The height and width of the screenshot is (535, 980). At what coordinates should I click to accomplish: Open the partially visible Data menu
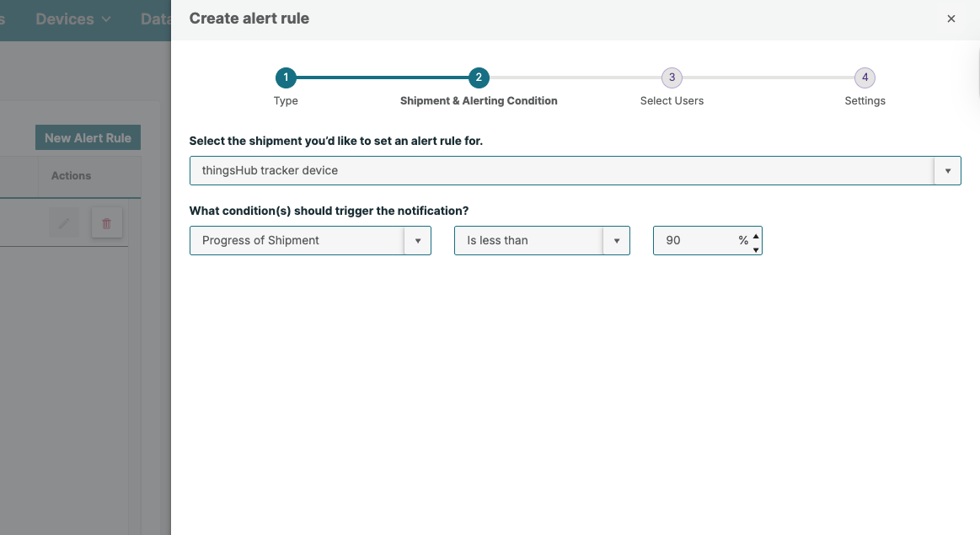(x=155, y=19)
